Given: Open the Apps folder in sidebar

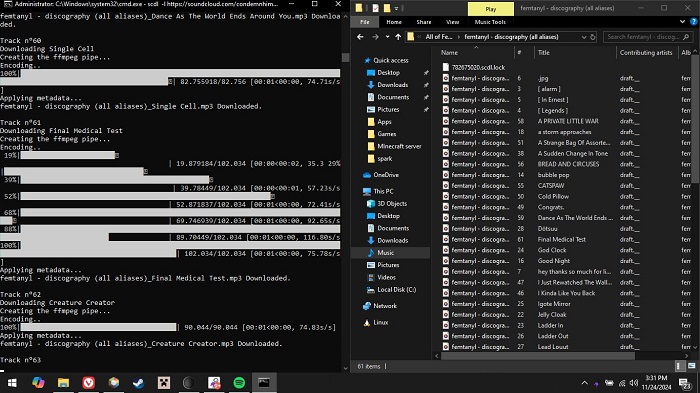Looking at the screenshot, I should (x=384, y=121).
